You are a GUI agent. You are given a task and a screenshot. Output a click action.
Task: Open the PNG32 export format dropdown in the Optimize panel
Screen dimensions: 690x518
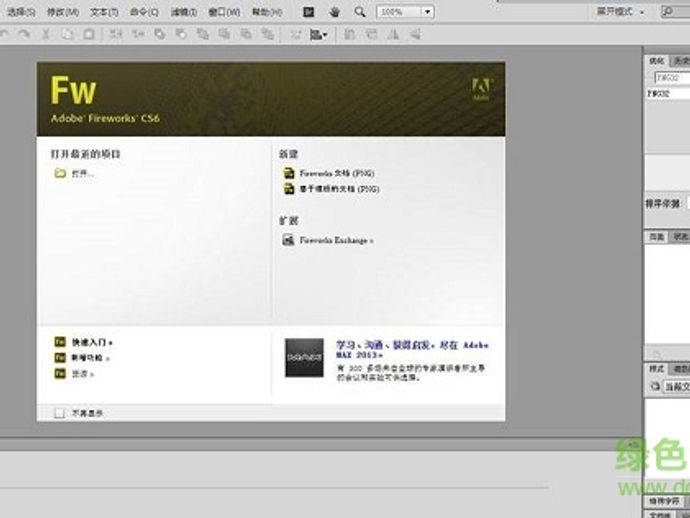(672, 78)
